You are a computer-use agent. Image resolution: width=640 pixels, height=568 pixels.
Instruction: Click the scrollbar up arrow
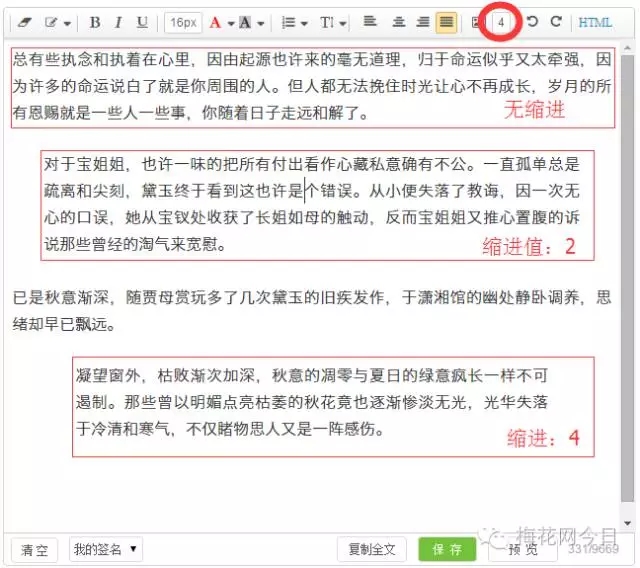(x=627, y=49)
